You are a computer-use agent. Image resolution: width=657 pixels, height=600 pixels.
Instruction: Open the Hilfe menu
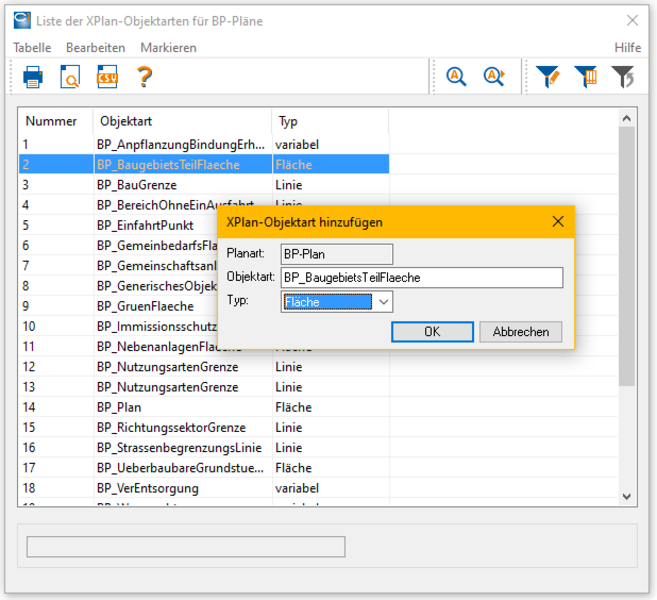(x=627, y=48)
